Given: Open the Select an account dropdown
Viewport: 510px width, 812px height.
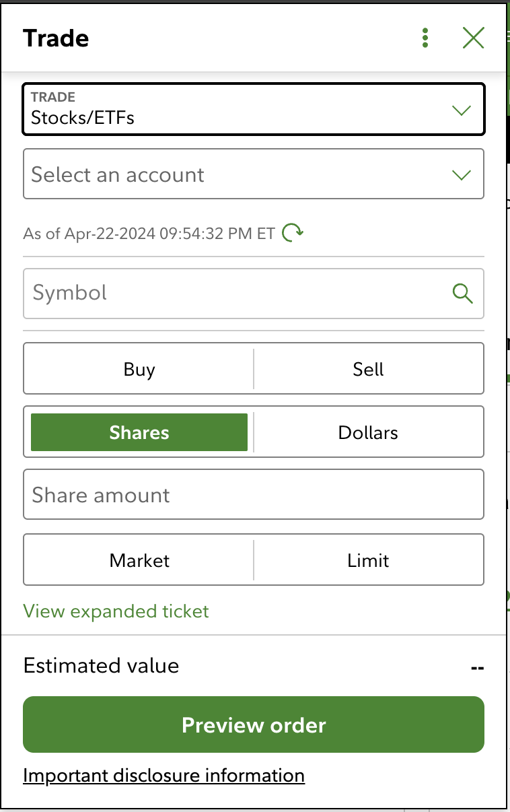Looking at the screenshot, I should 253,174.
